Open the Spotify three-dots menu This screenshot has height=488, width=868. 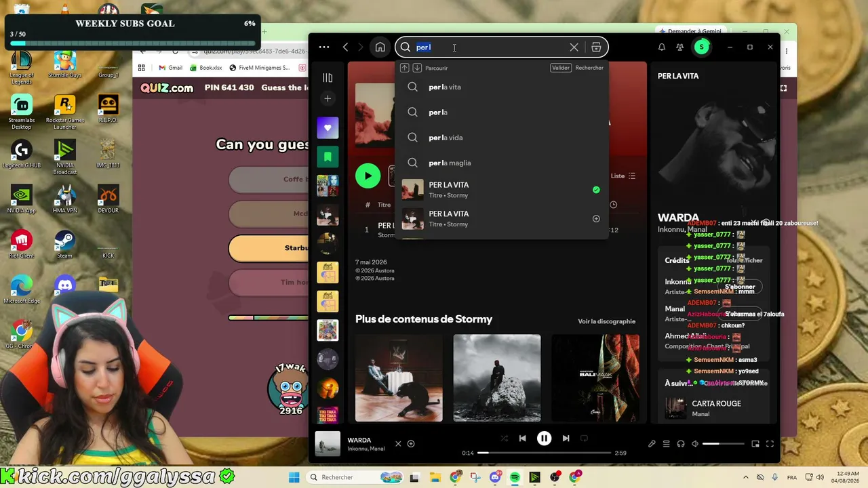(x=324, y=47)
